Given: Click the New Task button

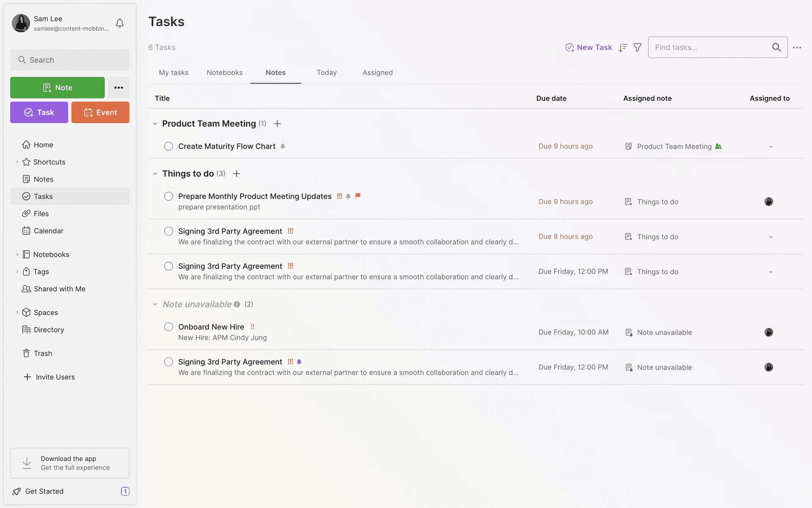Looking at the screenshot, I should 588,47.
